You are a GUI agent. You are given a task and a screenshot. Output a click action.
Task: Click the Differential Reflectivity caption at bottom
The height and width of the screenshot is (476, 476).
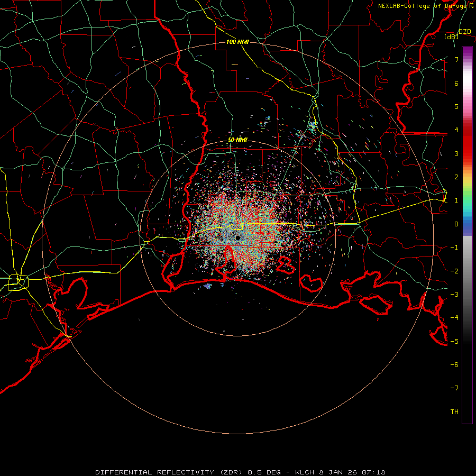coord(240,472)
